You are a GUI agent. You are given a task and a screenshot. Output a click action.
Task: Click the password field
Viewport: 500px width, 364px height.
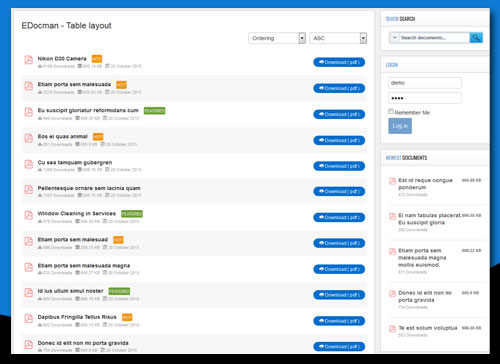425,98
